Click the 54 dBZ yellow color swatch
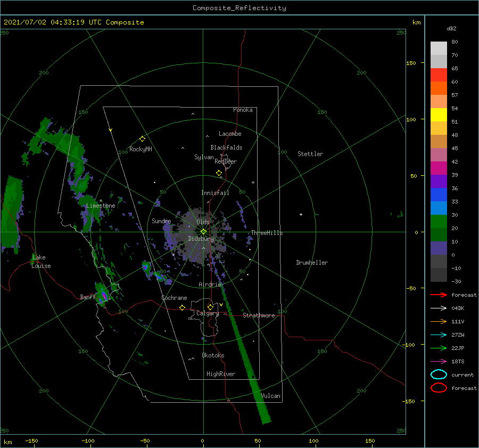Viewport: 479px width, 448px height. pos(439,115)
